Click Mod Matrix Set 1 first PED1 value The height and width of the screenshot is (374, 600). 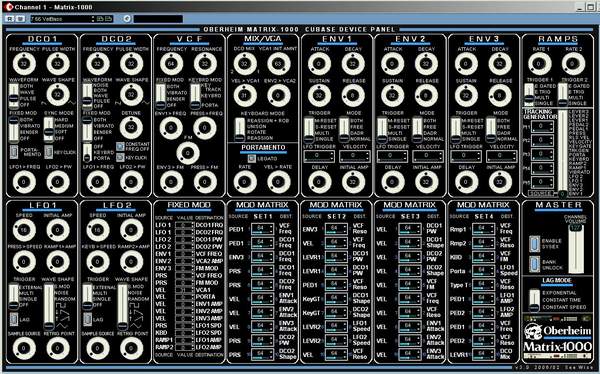click(x=262, y=229)
